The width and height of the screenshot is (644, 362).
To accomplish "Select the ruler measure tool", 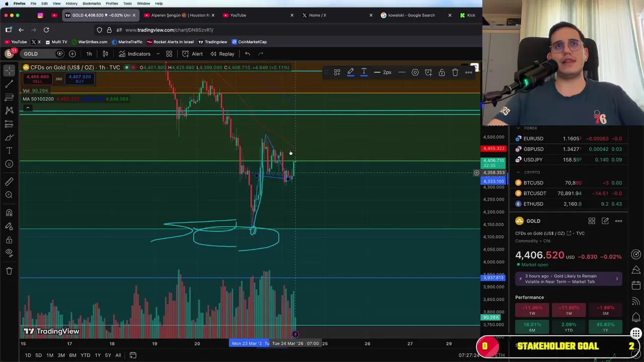I will point(9,182).
